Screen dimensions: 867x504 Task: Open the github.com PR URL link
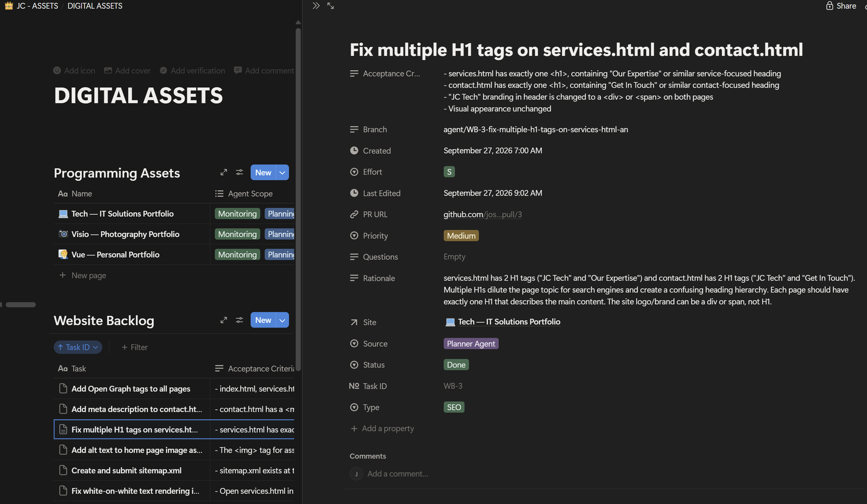[482, 214]
